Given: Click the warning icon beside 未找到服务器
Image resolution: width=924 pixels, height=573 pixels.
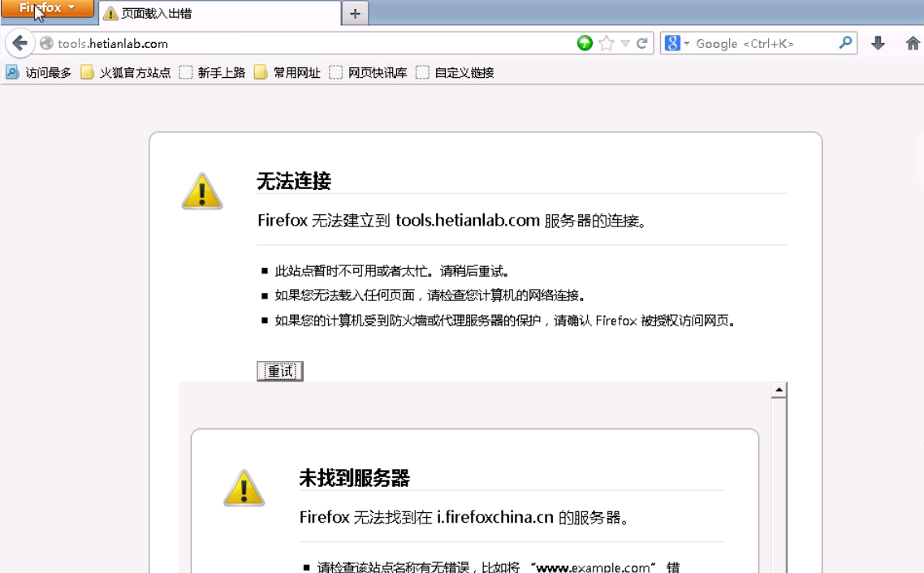Looking at the screenshot, I should 244,488.
